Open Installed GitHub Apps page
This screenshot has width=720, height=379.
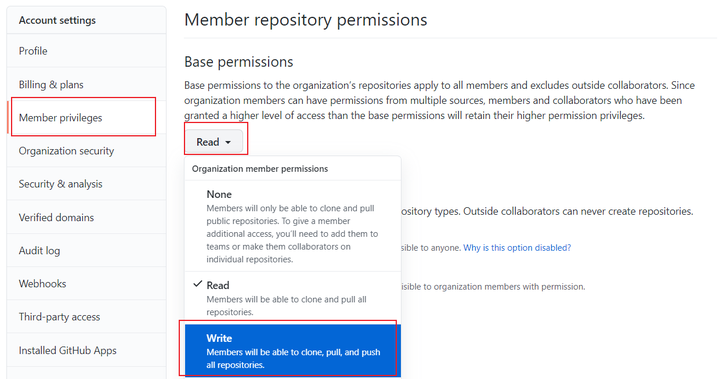[x=86, y=350]
